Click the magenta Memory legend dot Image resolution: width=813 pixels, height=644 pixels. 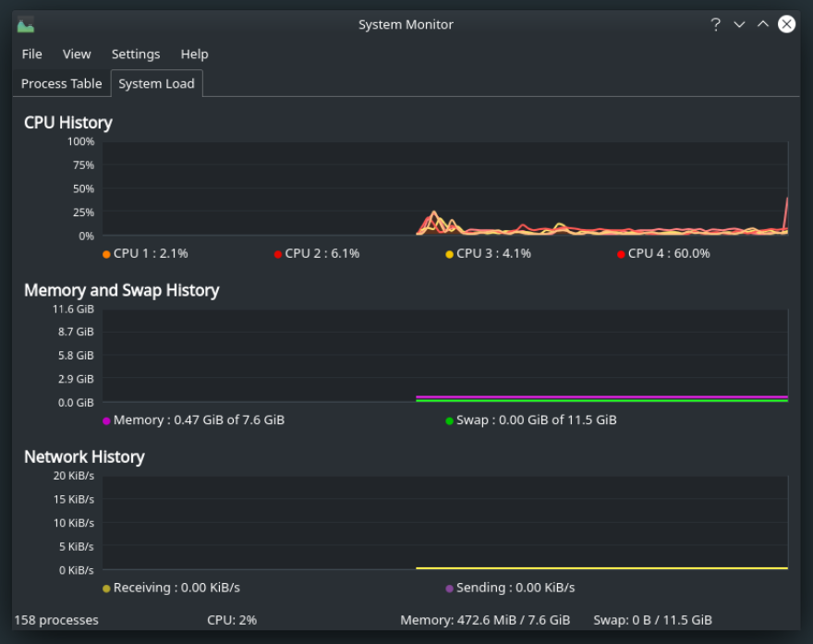coord(106,420)
